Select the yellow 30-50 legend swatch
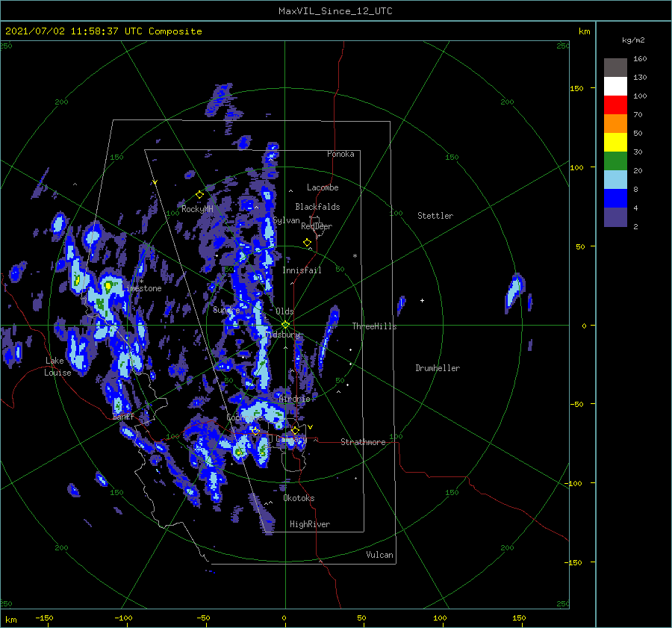 click(x=615, y=143)
